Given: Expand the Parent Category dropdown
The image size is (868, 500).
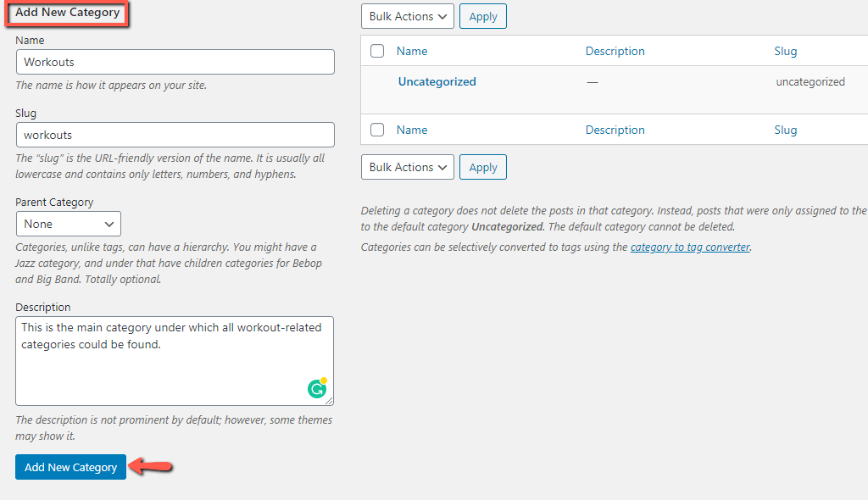Looking at the screenshot, I should (x=68, y=224).
